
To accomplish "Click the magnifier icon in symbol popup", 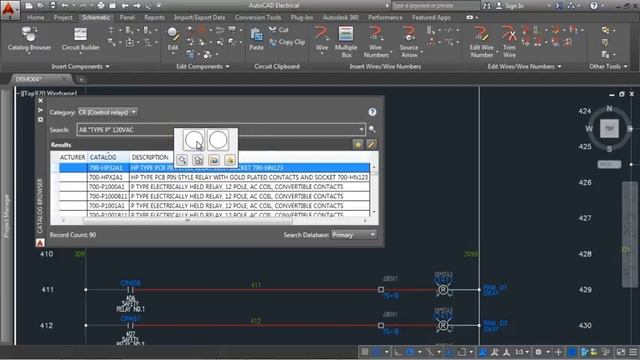I will pos(182,160).
